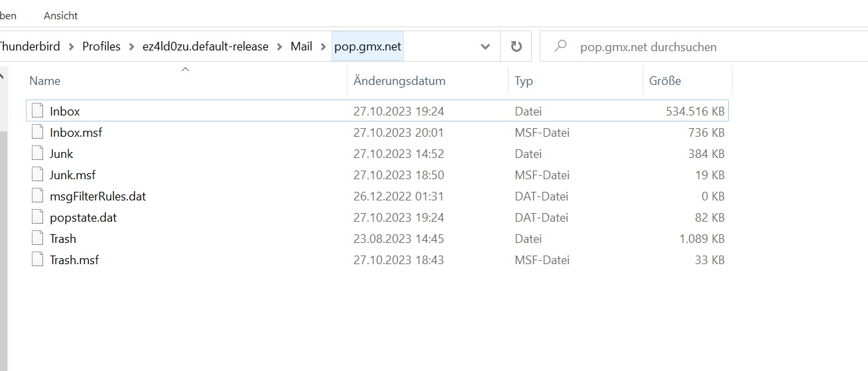Screen dimensions: 868x371
Task: Sort files by Größe column
Action: pyautogui.click(x=665, y=81)
